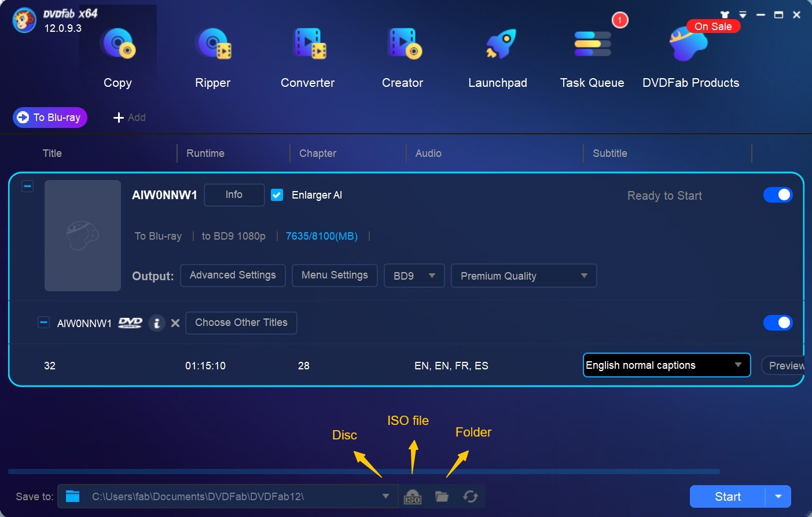Click the To Blu-ray mode label
Screen dimensions: 812x517
point(50,117)
